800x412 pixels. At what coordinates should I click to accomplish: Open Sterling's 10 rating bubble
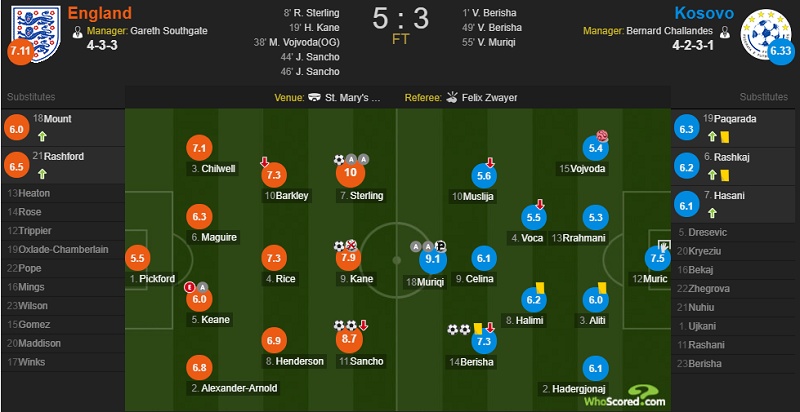click(x=349, y=173)
